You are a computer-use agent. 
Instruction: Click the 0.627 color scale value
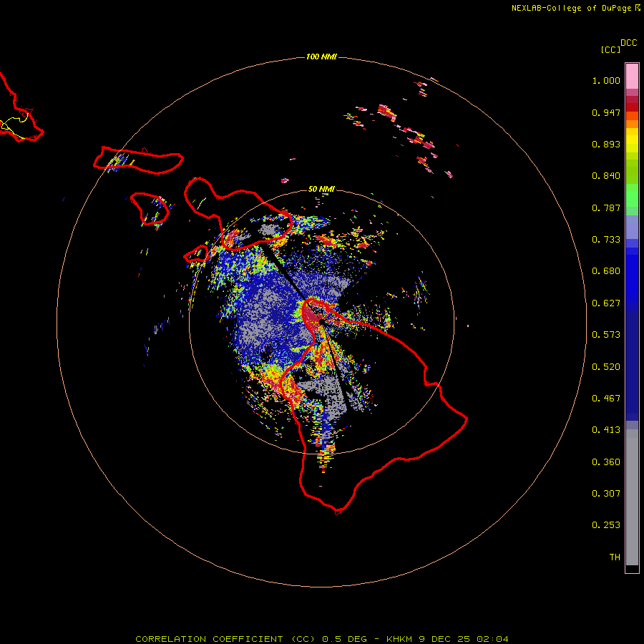(x=606, y=303)
